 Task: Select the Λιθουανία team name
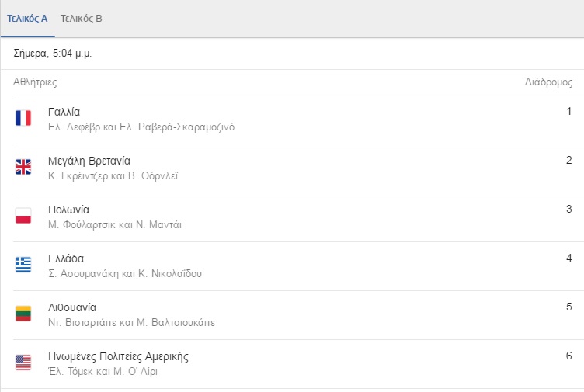pyautogui.click(x=72, y=307)
